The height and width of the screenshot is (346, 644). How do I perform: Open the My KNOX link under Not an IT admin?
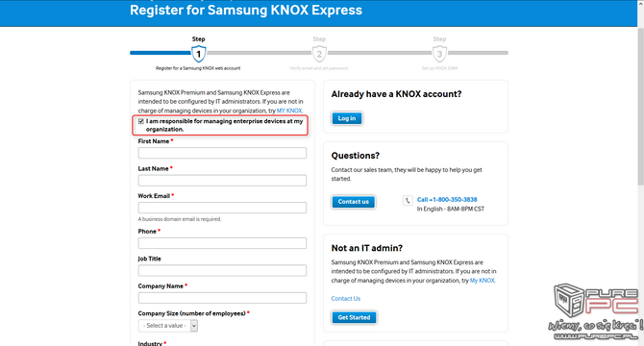tap(483, 281)
